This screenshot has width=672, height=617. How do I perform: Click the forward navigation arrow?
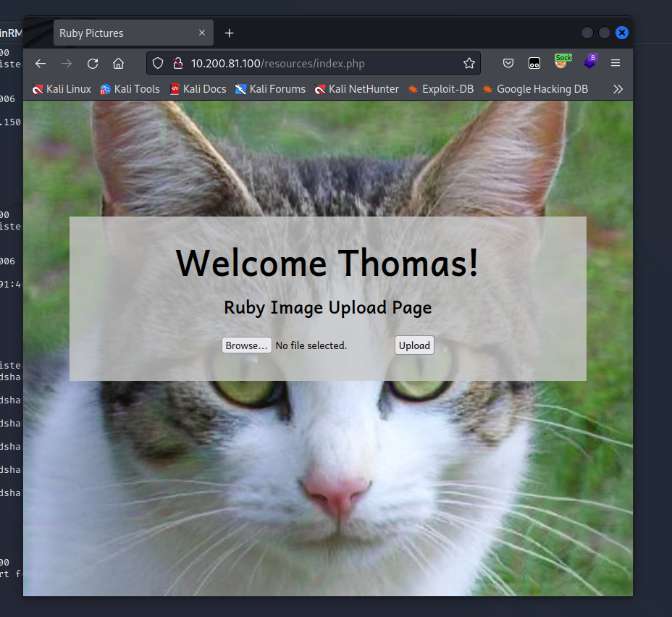coord(67,64)
